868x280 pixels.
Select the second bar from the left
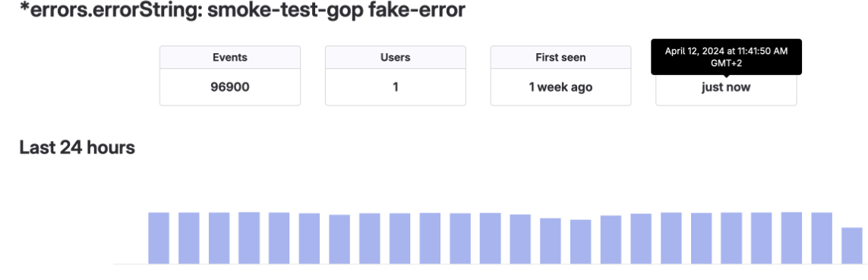189,238
